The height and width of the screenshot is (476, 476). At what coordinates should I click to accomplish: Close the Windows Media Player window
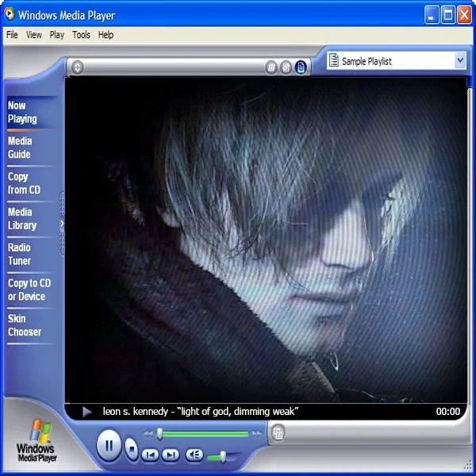click(464, 14)
